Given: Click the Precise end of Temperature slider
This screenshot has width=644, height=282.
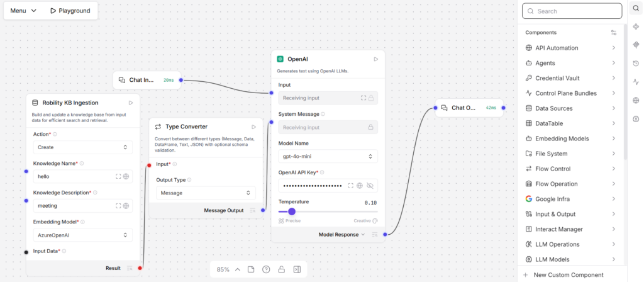Looking at the screenshot, I should (289, 221).
